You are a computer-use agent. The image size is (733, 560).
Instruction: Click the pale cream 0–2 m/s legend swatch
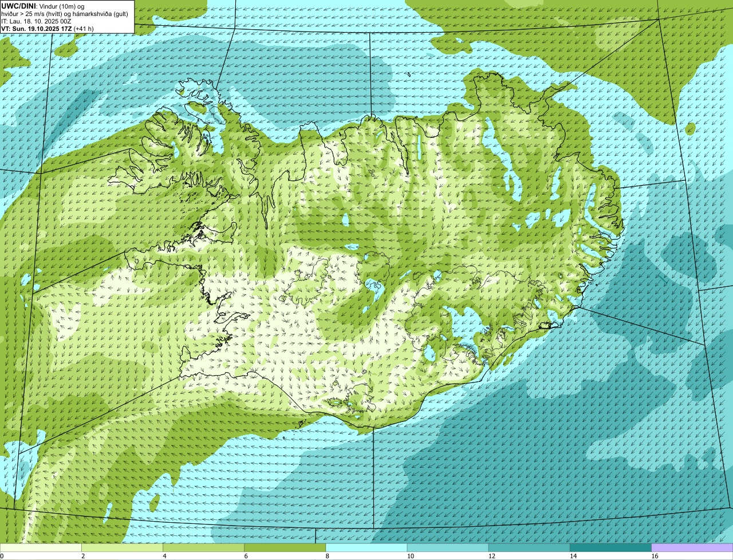tap(41, 548)
